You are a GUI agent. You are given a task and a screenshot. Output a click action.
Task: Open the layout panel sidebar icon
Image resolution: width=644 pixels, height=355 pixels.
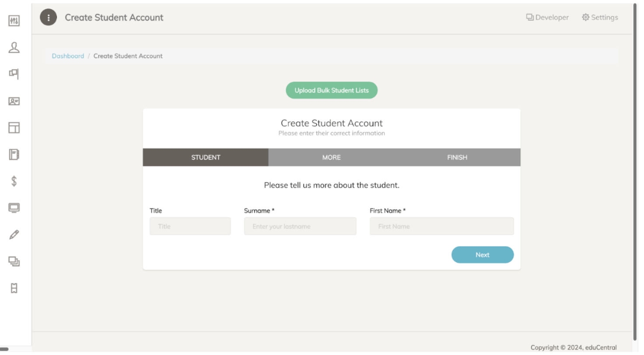point(14,128)
